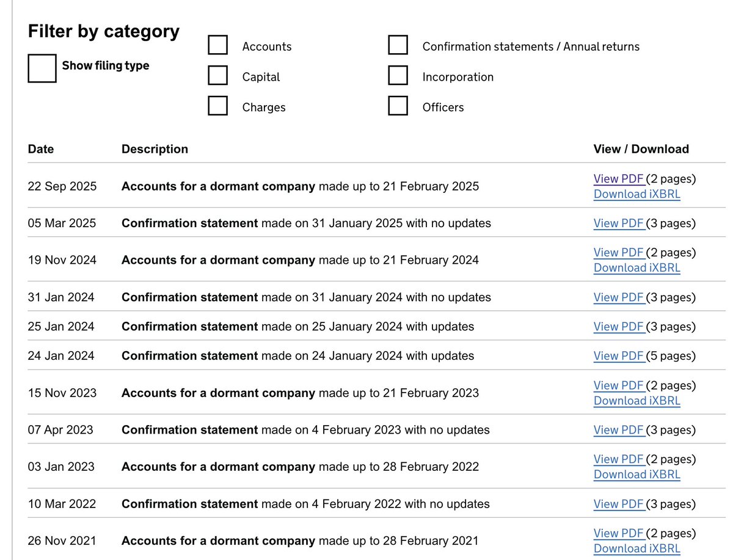This screenshot has height=560, width=733.
Task: Download iXBRL for 03 Jan 2023 accounts
Action: pos(636,475)
